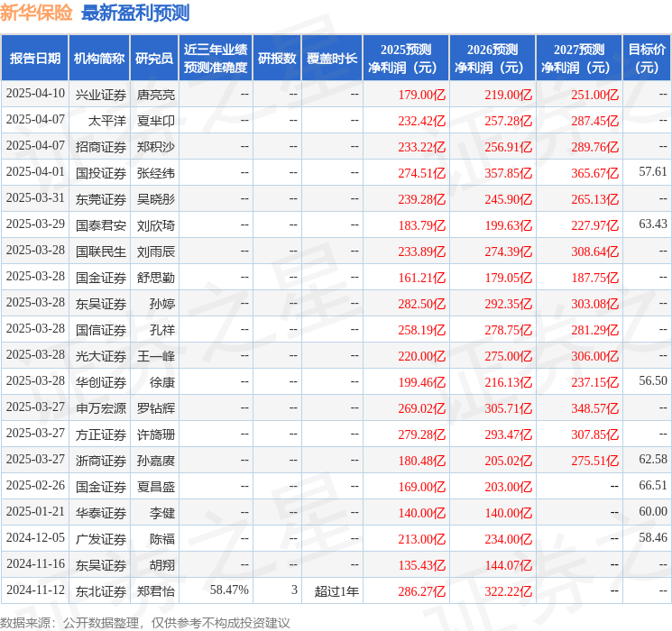
Task: Click the 257.28亿 forecast value
Action: coord(509,121)
